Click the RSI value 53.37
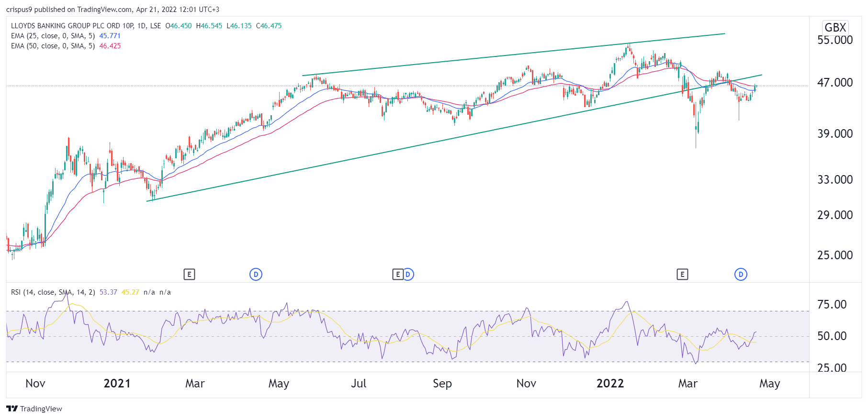Image resolution: width=868 pixels, height=419 pixels. (x=108, y=292)
